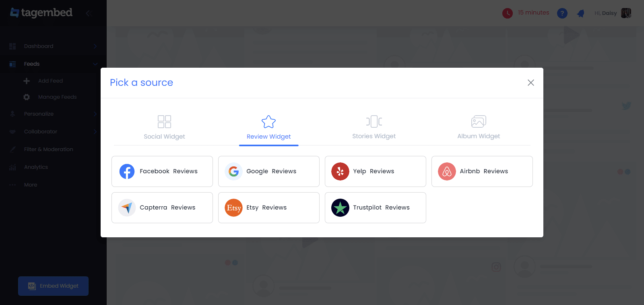
Task: Click the More ellipsis icon
Action: (12, 185)
